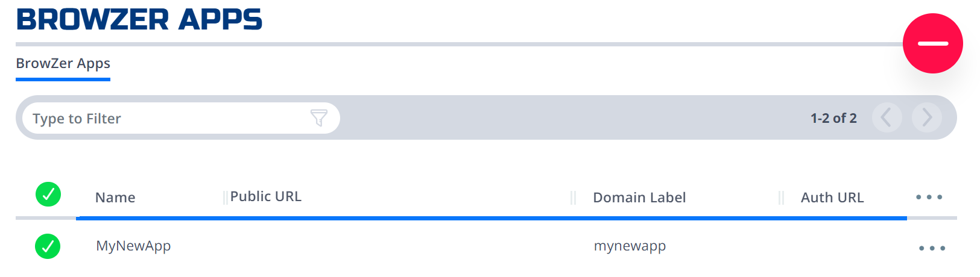Sort by Public URL column header

click(x=266, y=196)
